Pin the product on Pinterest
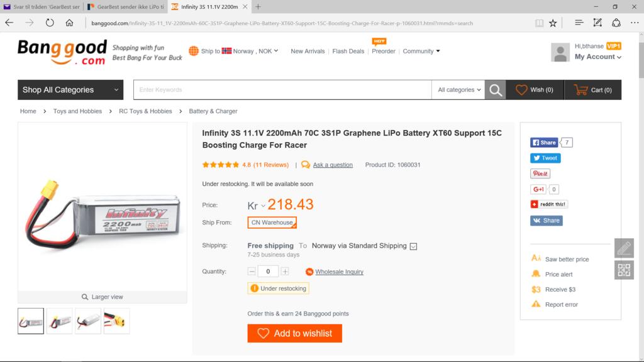Viewport: 644px width, 362px height. (x=540, y=173)
